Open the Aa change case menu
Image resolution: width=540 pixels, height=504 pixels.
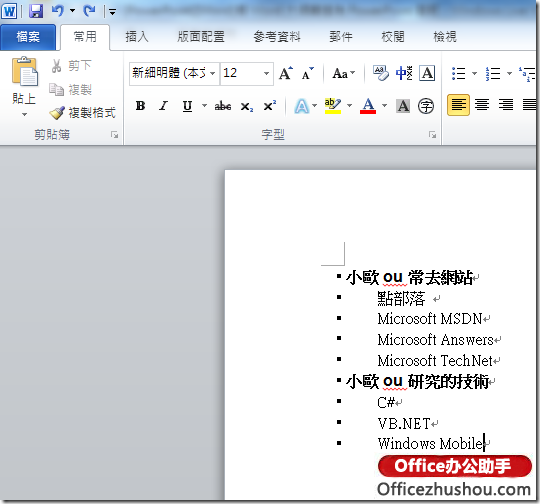[343, 73]
